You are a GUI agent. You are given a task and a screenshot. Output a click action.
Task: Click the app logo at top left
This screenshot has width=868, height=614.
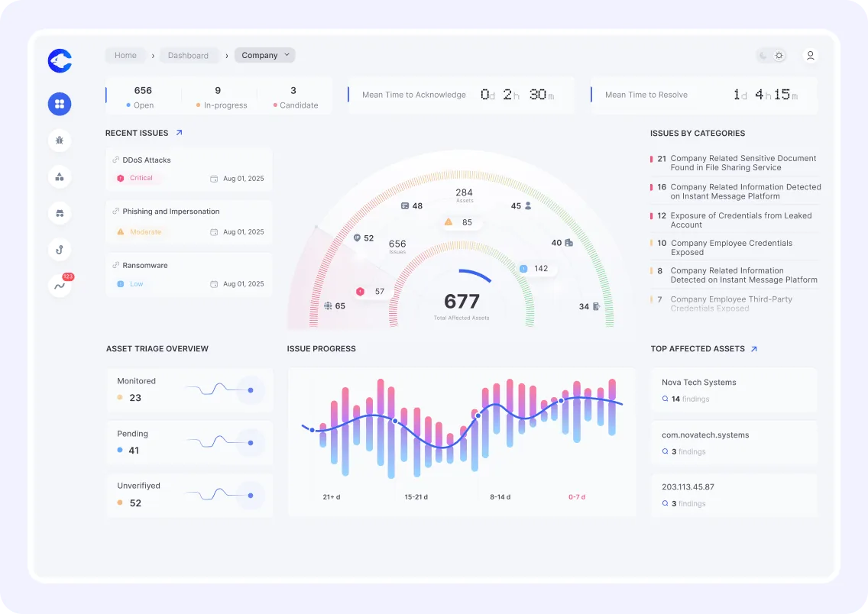[60, 60]
